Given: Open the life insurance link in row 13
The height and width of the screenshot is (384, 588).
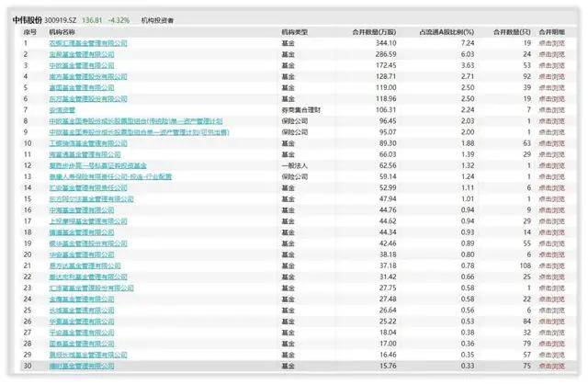Looking at the screenshot, I should click(110, 176).
